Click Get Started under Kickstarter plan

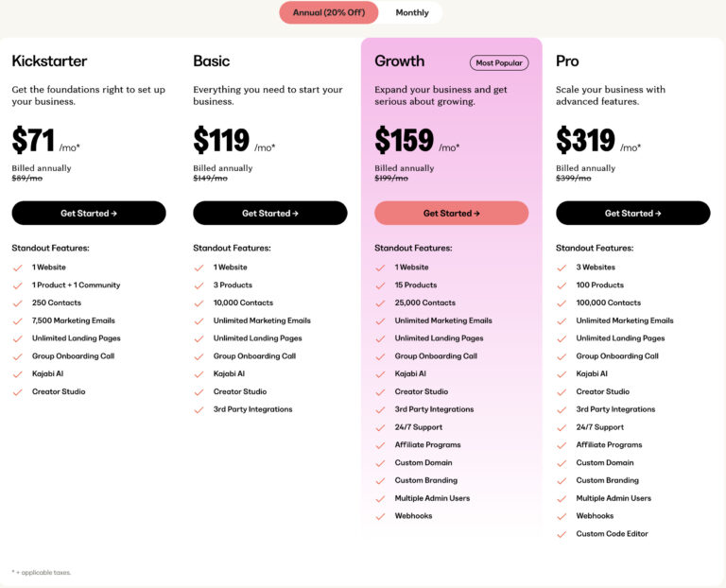89,213
